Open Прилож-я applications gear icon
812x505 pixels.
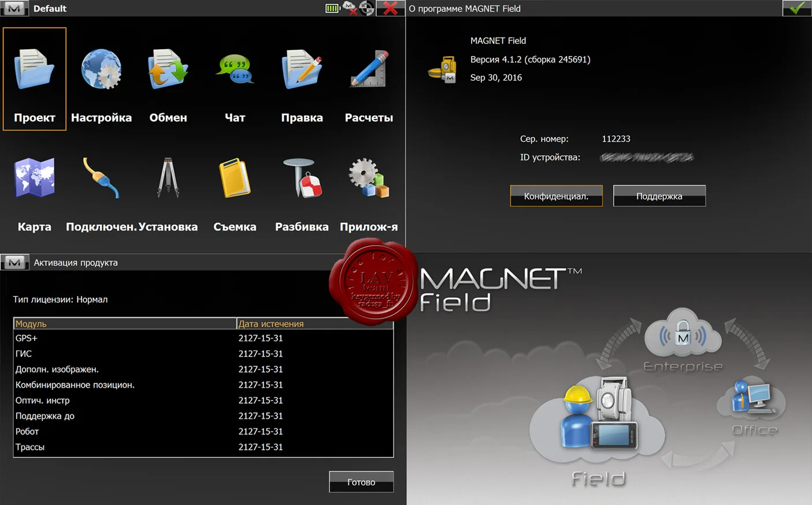369,179
